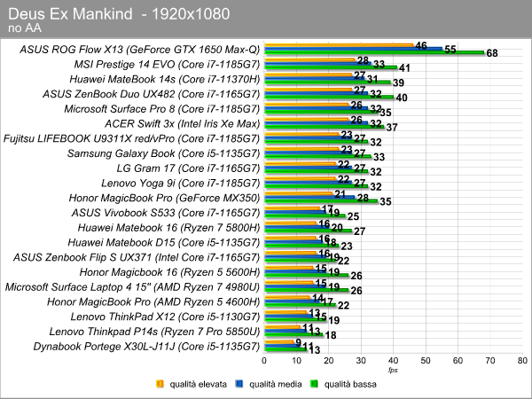532x399 pixels.
Task: Select the Lenovo ThinkPad X12 label
Action: pyautogui.click(x=165, y=317)
